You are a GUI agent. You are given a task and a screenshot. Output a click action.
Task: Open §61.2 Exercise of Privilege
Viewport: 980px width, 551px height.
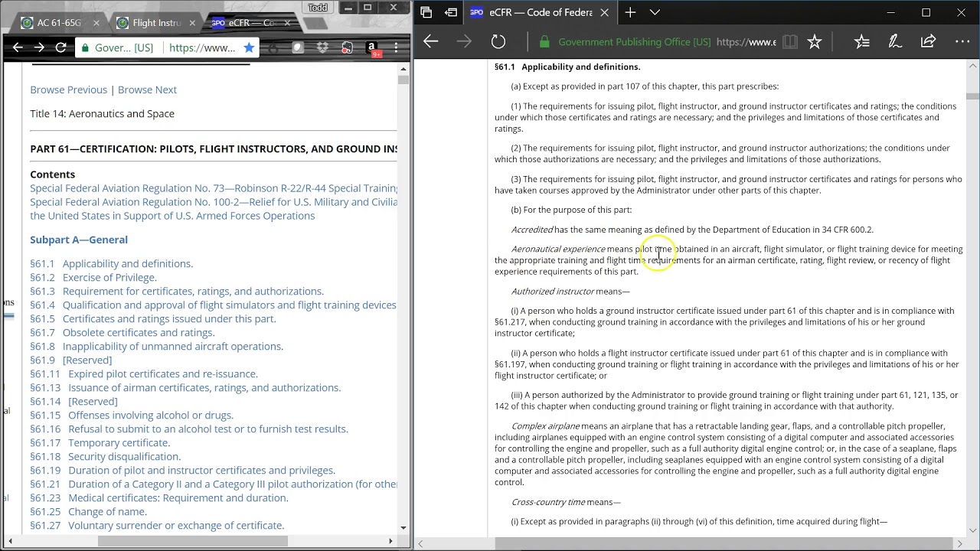coord(93,277)
